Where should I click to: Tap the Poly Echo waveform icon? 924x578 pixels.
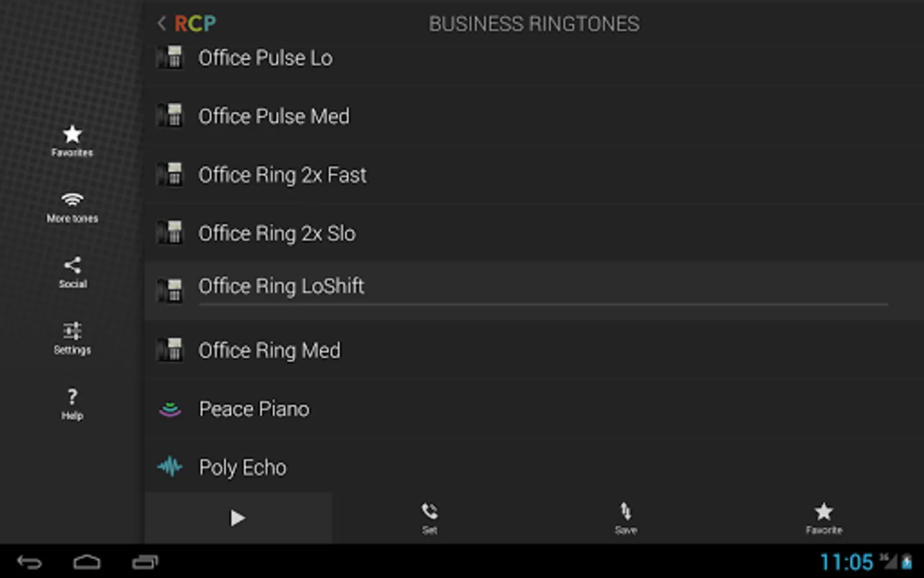pos(170,467)
